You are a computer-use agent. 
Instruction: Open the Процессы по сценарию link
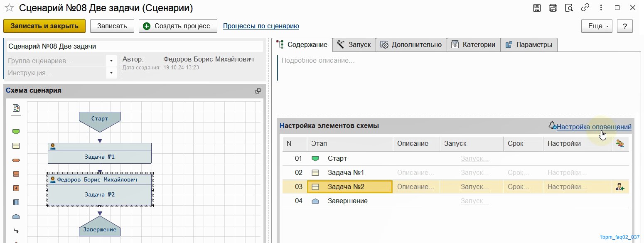tap(261, 26)
